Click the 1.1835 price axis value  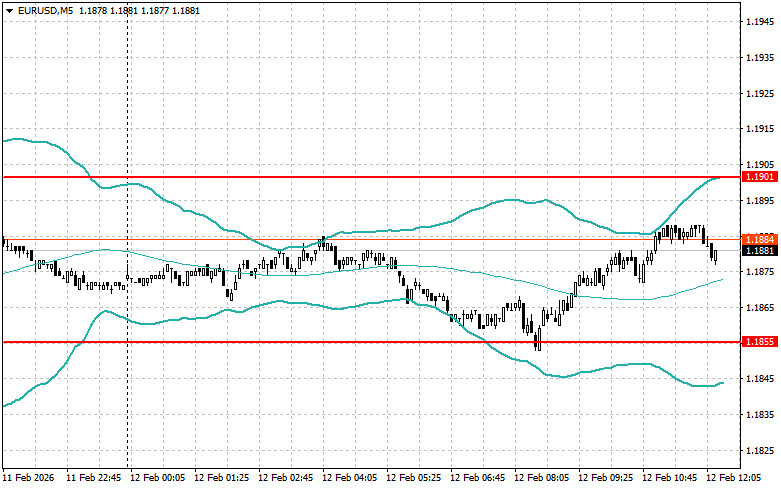pos(760,415)
